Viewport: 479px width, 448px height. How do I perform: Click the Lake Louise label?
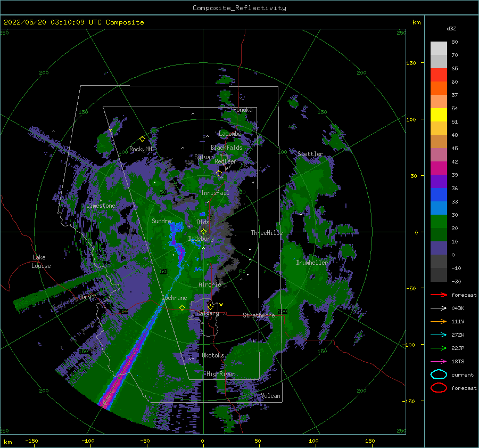click(41, 262)
